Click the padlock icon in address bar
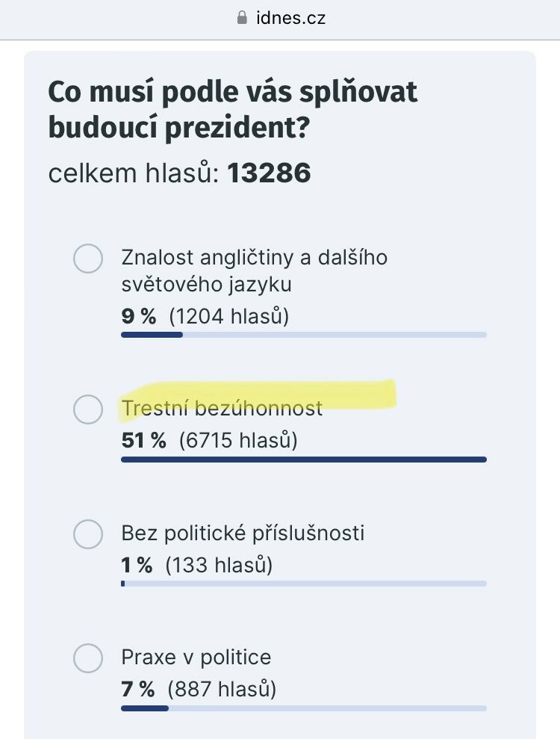 point(242,18)
